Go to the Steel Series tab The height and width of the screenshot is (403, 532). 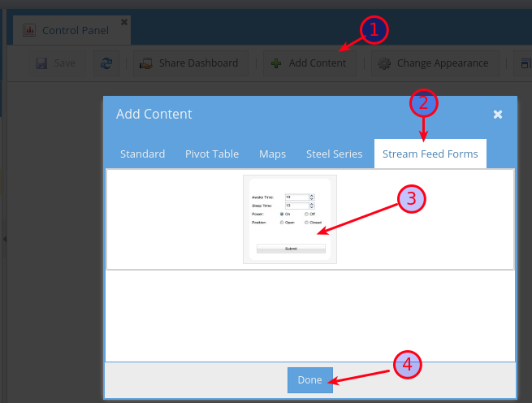pos(334,154)
